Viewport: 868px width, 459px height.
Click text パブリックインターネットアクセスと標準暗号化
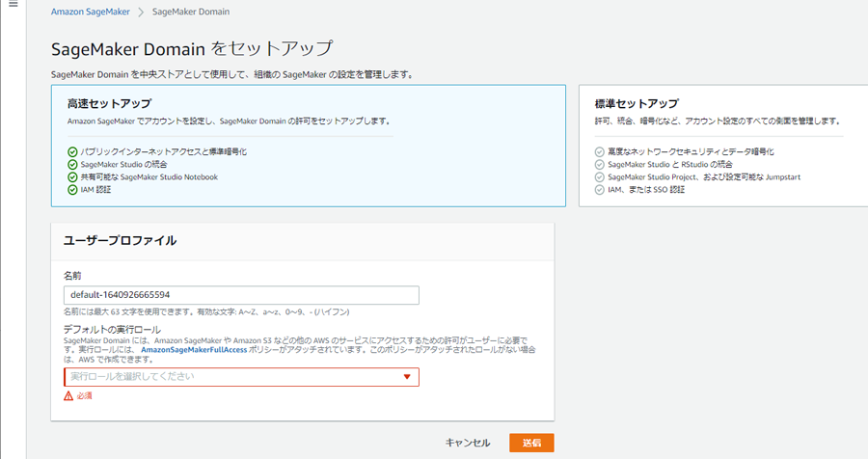click(164, 151)
